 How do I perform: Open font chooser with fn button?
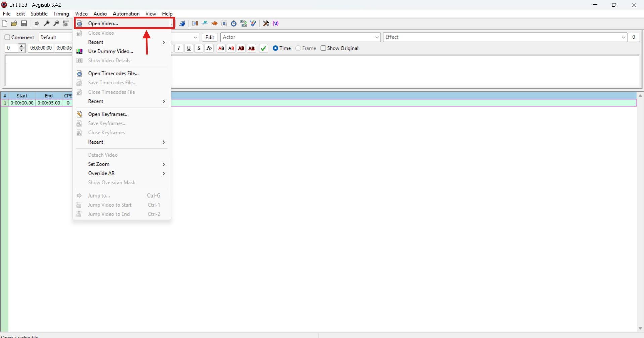click(209, 48)
